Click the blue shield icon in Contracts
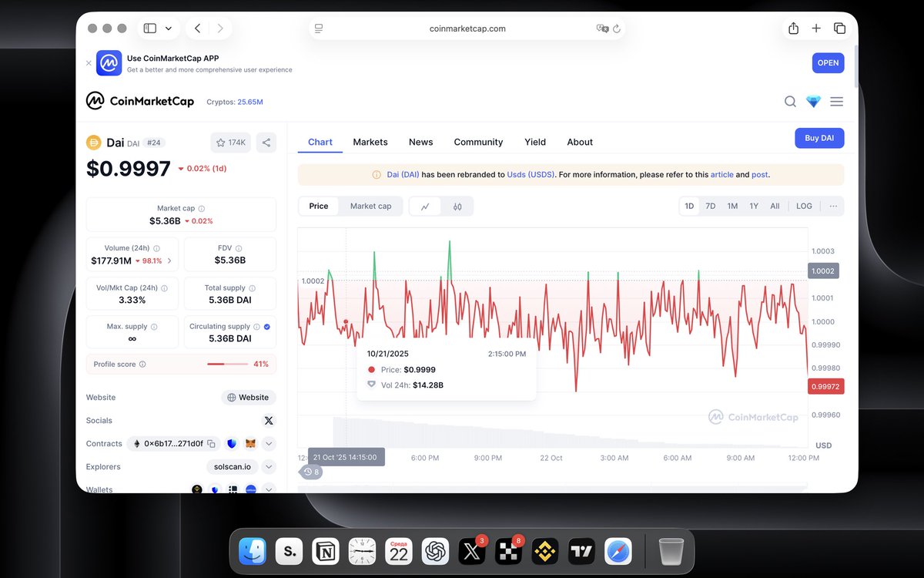Image resolution: width=924 pixels, height=578 pixels. (x=231, y=444)
